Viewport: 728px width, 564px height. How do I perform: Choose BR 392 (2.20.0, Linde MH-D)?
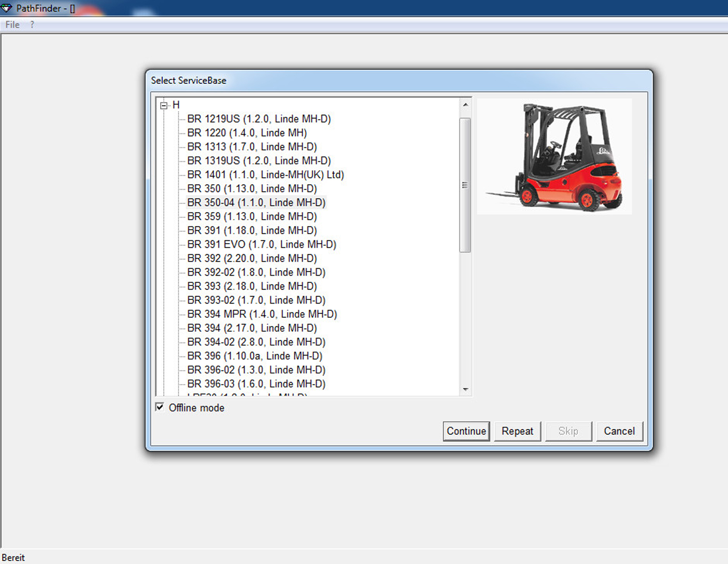pos(252,259)
